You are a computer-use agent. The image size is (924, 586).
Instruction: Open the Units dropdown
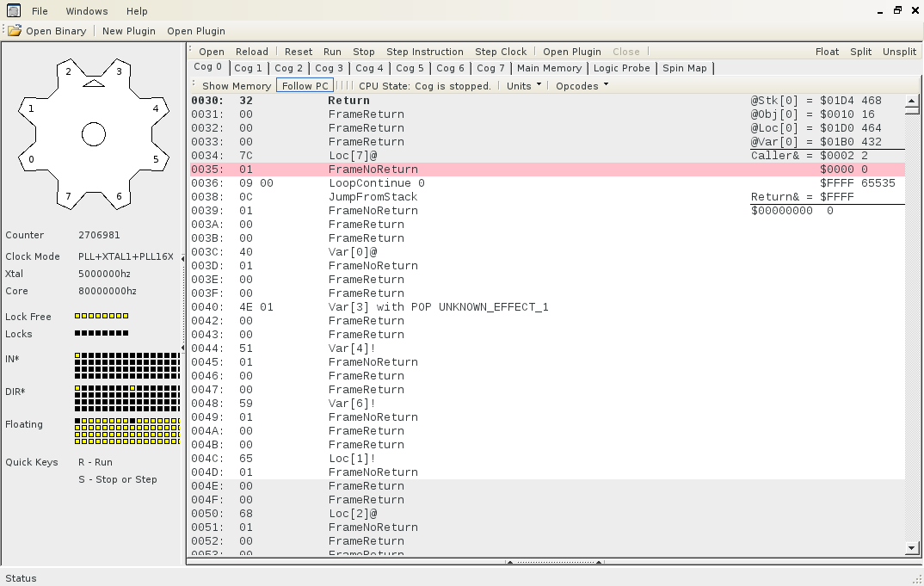[x=524, y=86]
